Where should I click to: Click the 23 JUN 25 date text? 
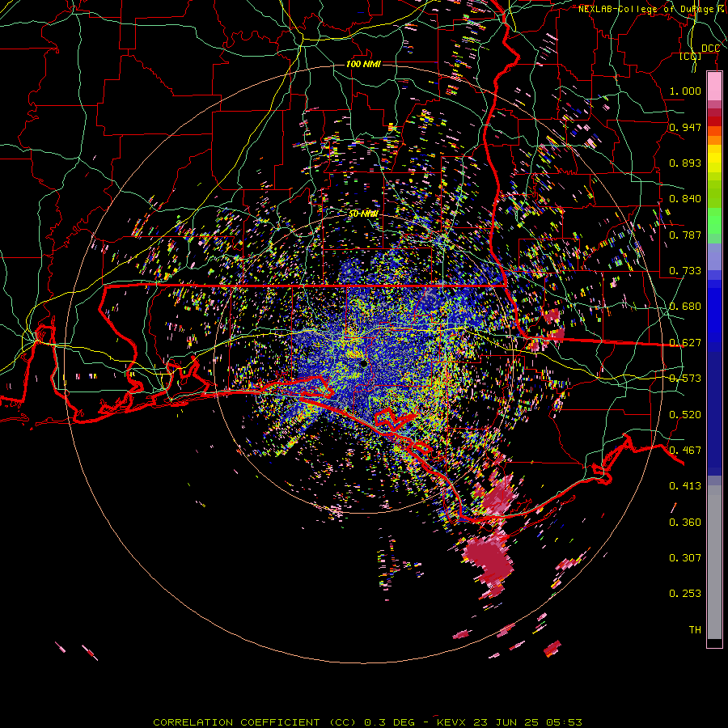click(506, 722)
